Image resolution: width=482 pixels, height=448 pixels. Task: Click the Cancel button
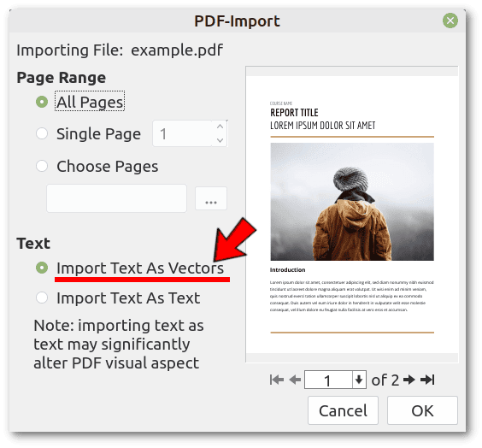pos(343,410)
